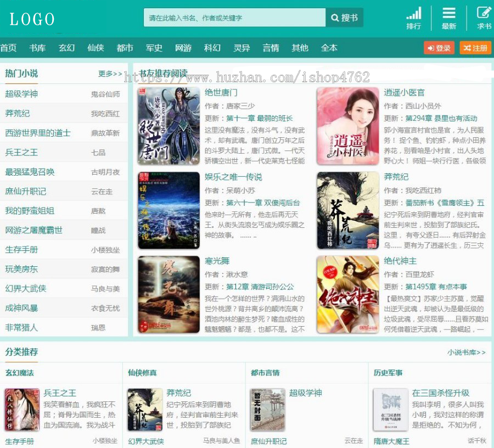Open the 逍遥小医官 cover image

(347, 126)
